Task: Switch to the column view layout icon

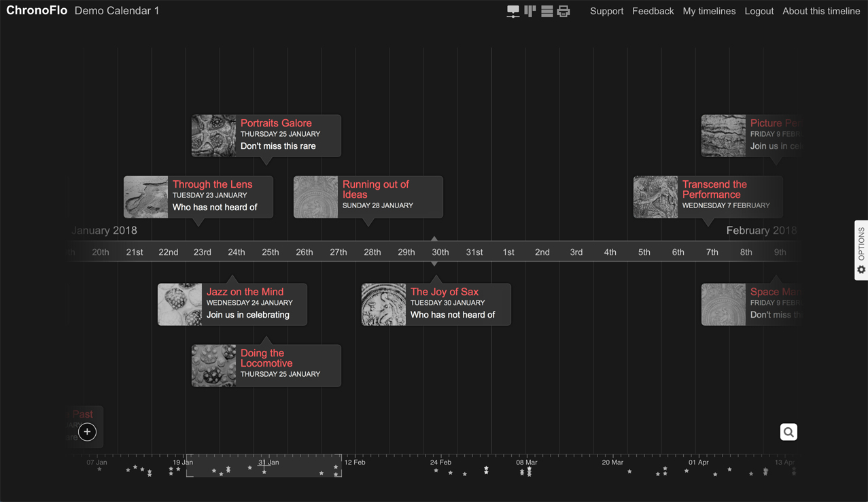Action: pyautogui.click(x=530, y=11)
